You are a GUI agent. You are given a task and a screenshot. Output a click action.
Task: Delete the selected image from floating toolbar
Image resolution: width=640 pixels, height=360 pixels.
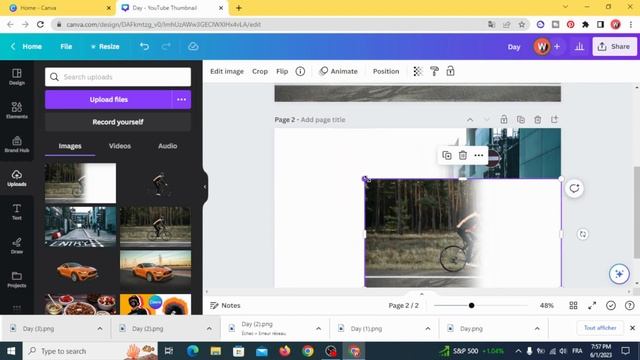[x=462, y=156]
